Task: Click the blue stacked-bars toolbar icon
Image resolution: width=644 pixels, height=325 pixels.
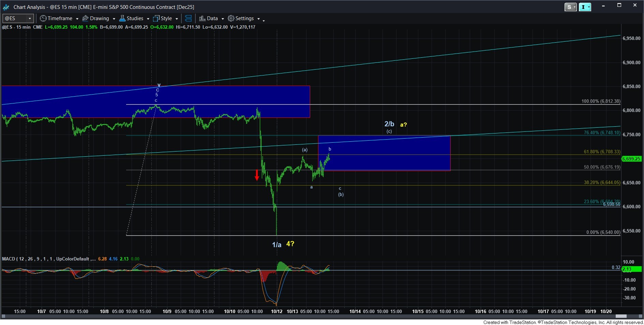Action: pyautogui.click(x=188, y=18)
